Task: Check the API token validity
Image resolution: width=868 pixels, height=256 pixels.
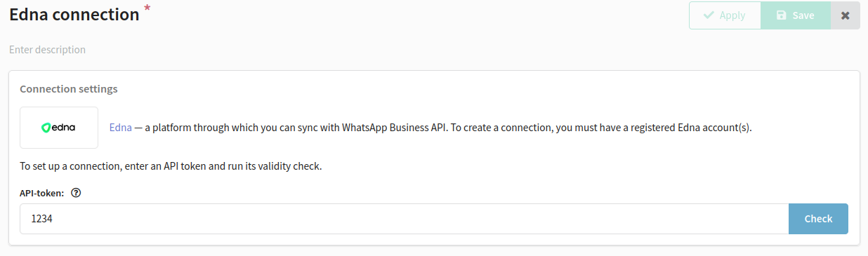Action: coord(818,219)
